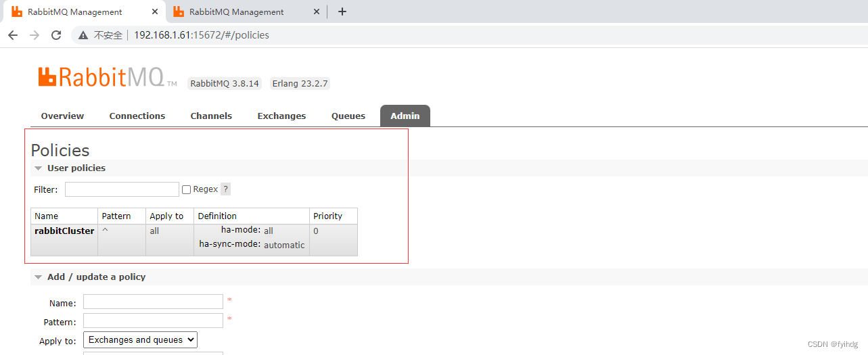Click the Regex help question mark
The image size is (868, 355).
click(x=226, y=189)
